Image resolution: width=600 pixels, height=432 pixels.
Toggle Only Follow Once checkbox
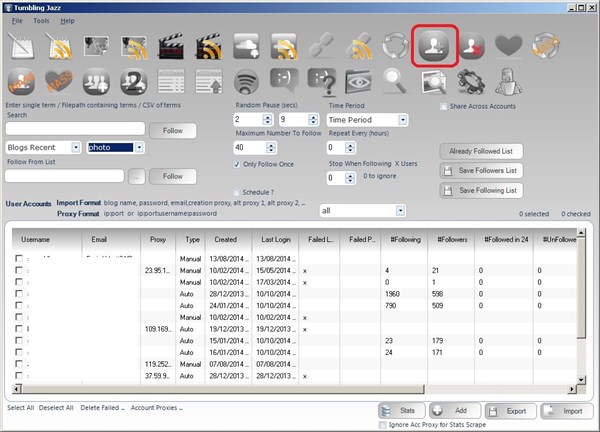pyautogui.click(x=237, y=164)
